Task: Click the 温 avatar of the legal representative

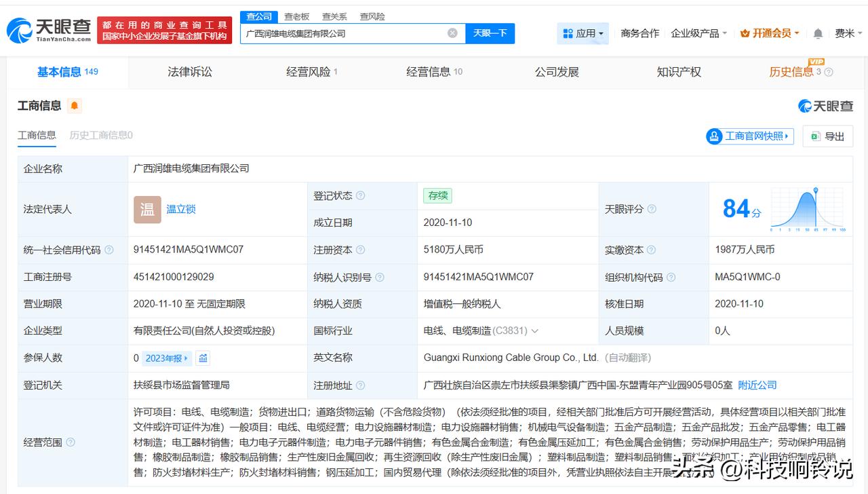Action: (x=146, y=210)
